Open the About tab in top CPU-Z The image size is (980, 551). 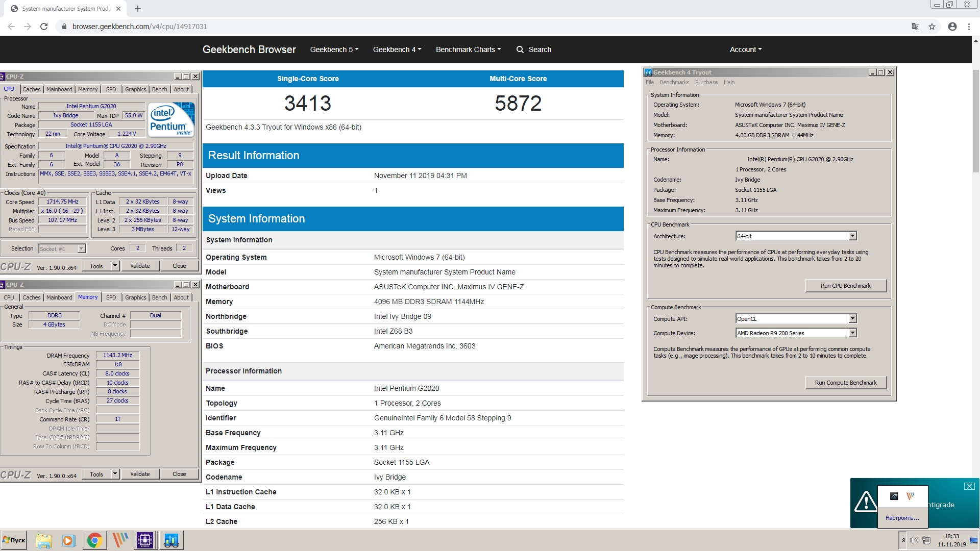[x=181, y=89]
